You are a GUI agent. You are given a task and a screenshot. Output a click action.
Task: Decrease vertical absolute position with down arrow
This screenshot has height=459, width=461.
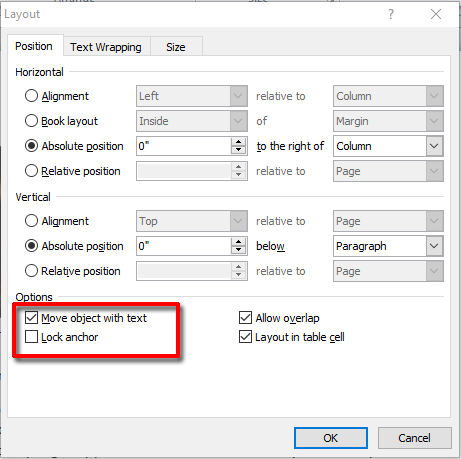click(x=238, y=250)
